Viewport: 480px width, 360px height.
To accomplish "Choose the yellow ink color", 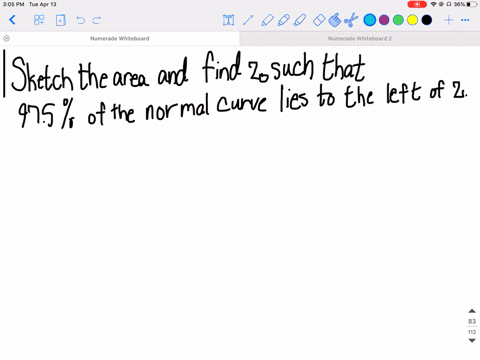I will [x=412, y=20].
